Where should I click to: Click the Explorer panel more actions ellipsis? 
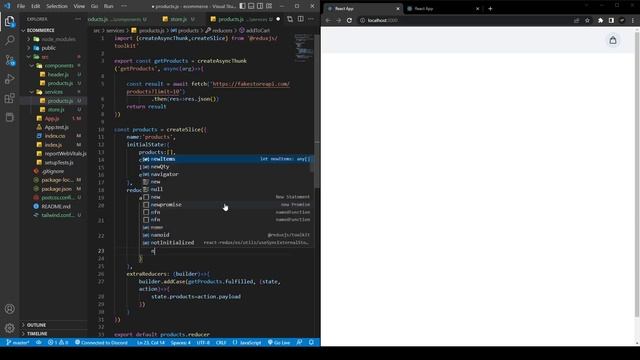pos(78,19)
